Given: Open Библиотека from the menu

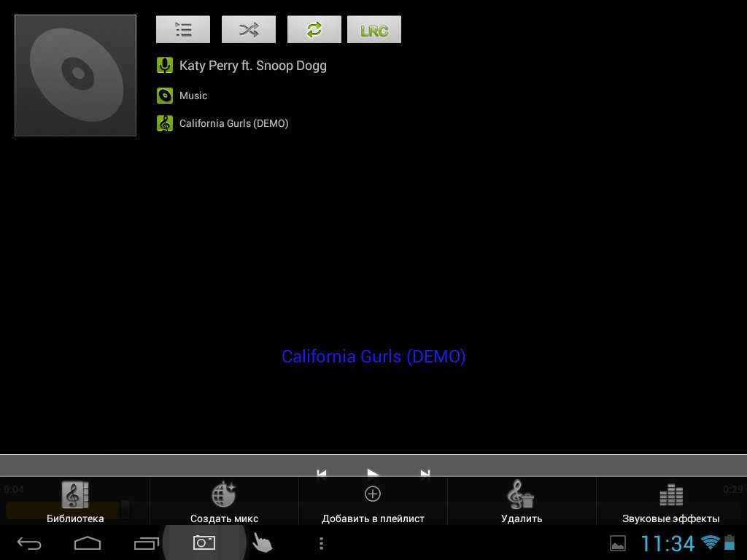Looking at the screenshot, I should [x=75, y=502].
